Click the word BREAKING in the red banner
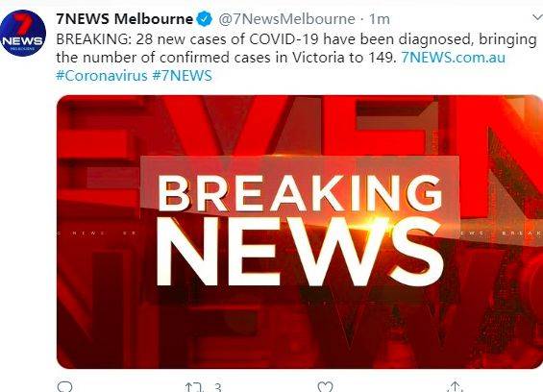 coord(300,193)
